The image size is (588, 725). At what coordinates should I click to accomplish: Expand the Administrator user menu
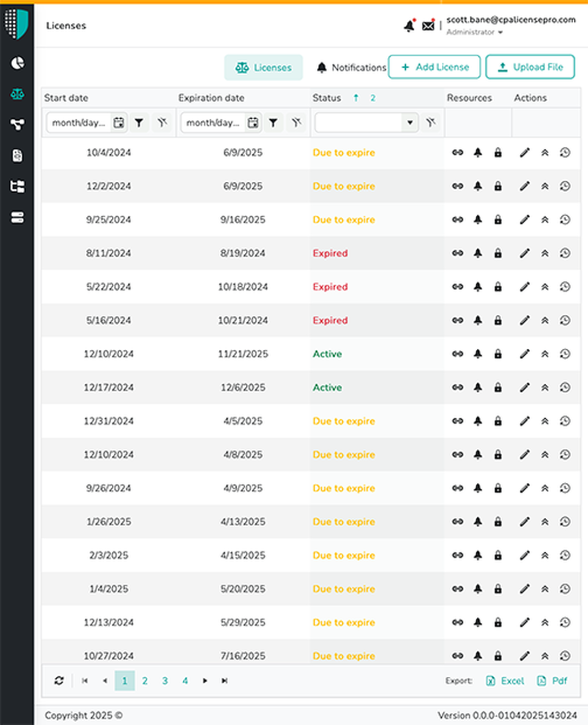[474, 32]
